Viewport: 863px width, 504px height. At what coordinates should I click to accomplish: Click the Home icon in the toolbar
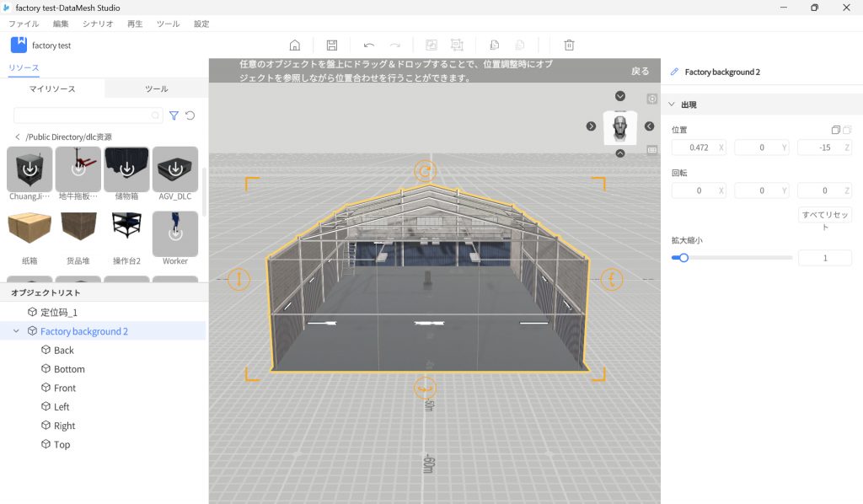[x=295, y=46]
